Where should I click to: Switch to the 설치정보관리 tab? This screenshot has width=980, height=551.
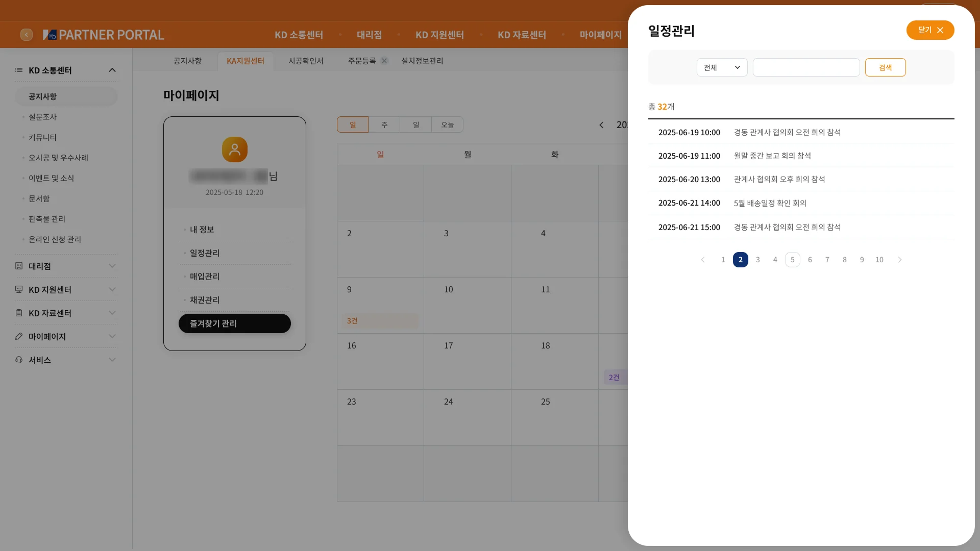pos(422,61)
